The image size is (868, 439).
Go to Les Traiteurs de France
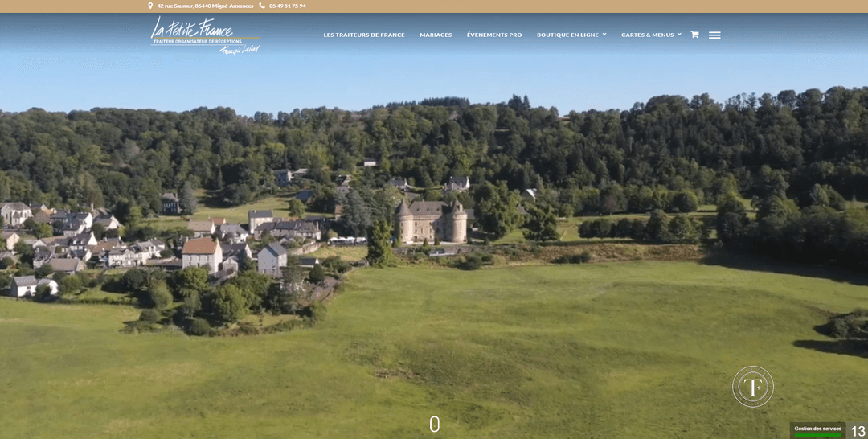tap(364, 35)
